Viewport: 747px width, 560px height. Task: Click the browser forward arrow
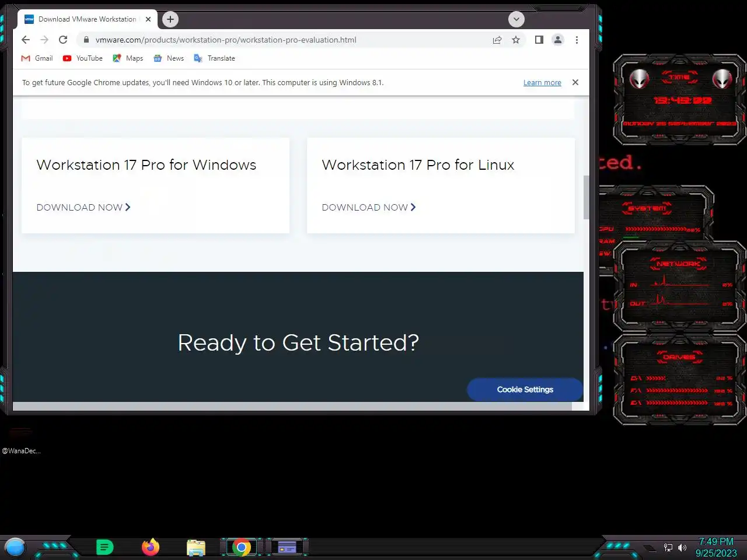[44, 40]
